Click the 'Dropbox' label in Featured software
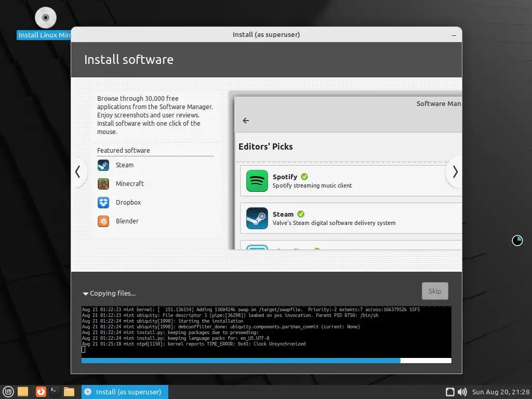 [128, 203]
